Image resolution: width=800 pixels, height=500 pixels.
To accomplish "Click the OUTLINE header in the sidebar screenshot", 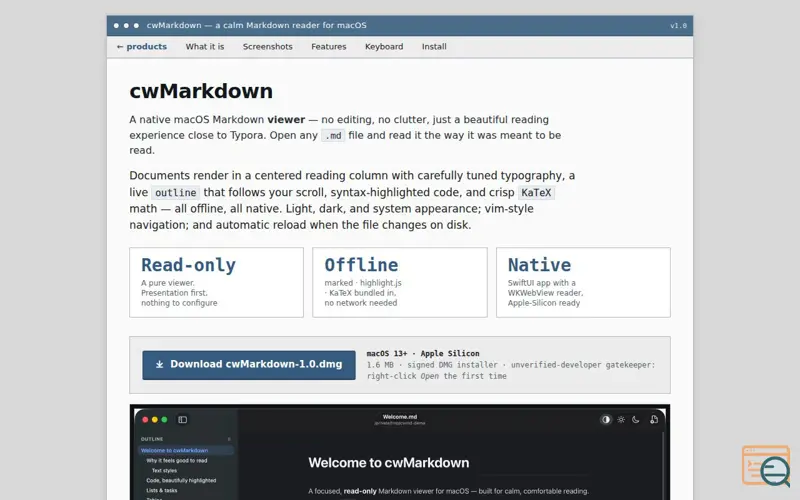I will pos(152,439).
